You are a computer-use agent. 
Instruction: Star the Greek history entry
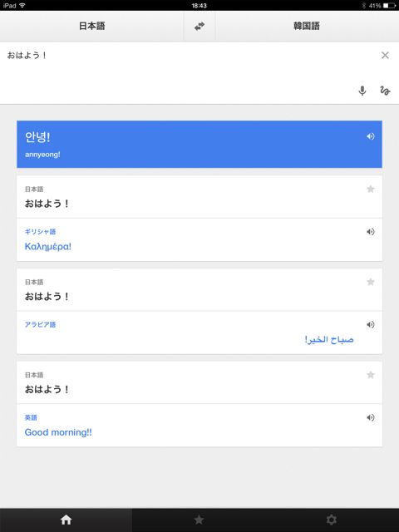371,189
